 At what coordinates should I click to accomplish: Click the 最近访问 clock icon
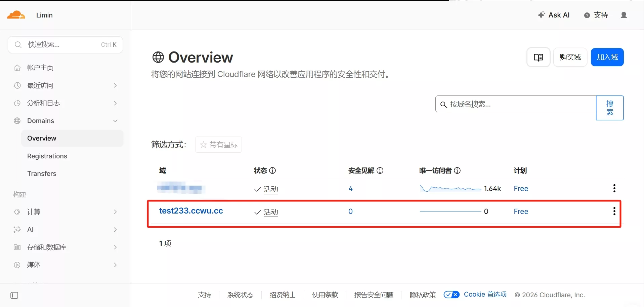coord(17,85)
